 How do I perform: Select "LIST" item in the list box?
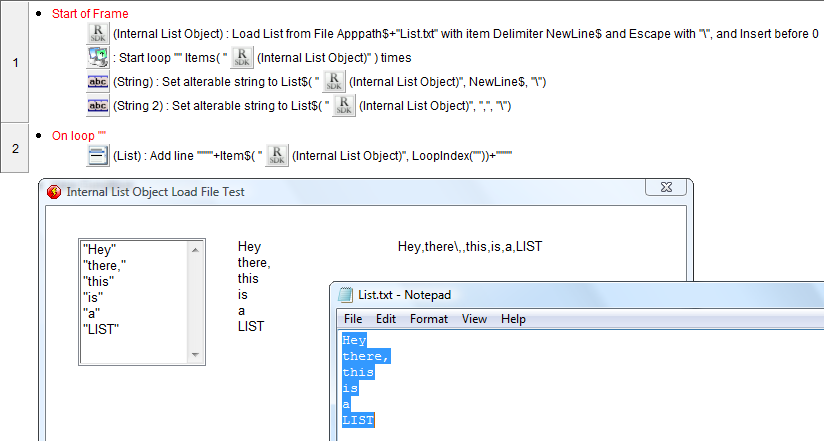tap(100, 329)
